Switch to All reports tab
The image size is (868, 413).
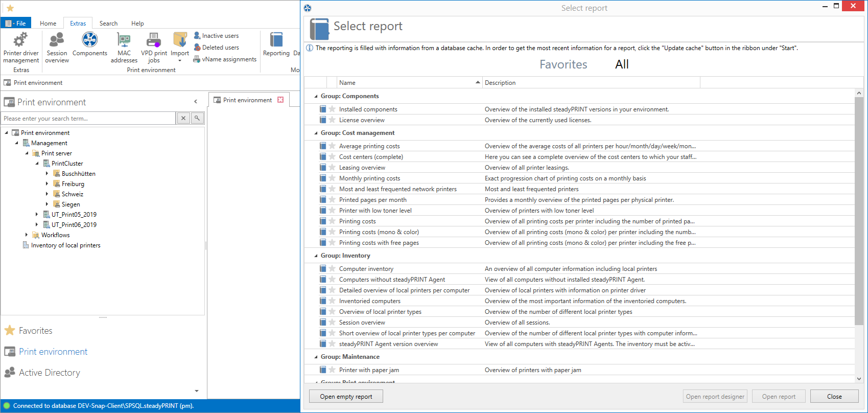[x=622, y=64]
